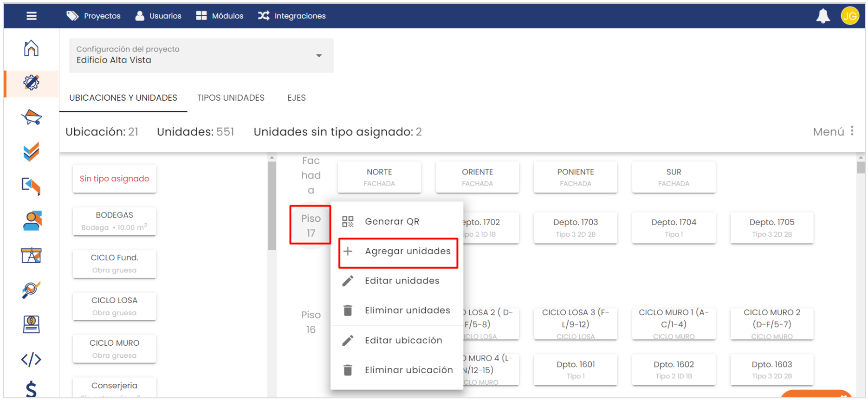Open Piso 17 location menu

[x=311, y=226]
